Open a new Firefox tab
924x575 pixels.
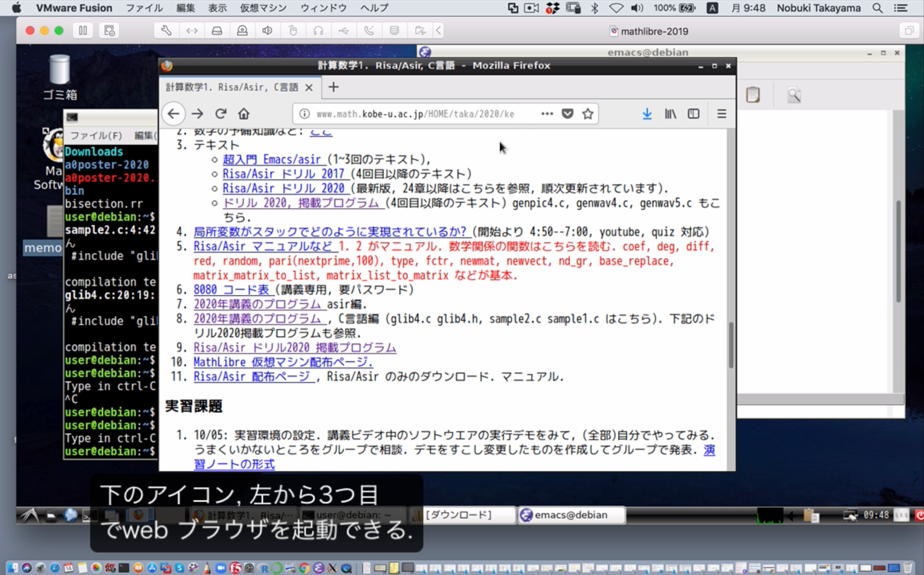click(333, 87)
